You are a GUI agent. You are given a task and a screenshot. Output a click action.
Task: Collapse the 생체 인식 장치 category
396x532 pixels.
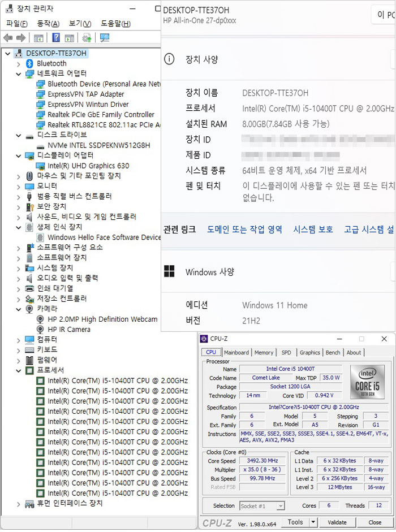point(19,227)
